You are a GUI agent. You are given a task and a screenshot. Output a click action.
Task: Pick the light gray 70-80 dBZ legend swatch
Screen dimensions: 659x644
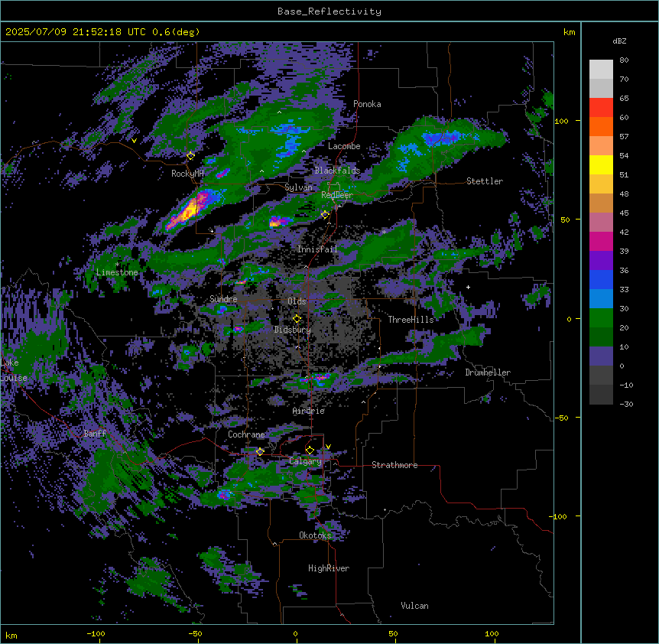601,70
